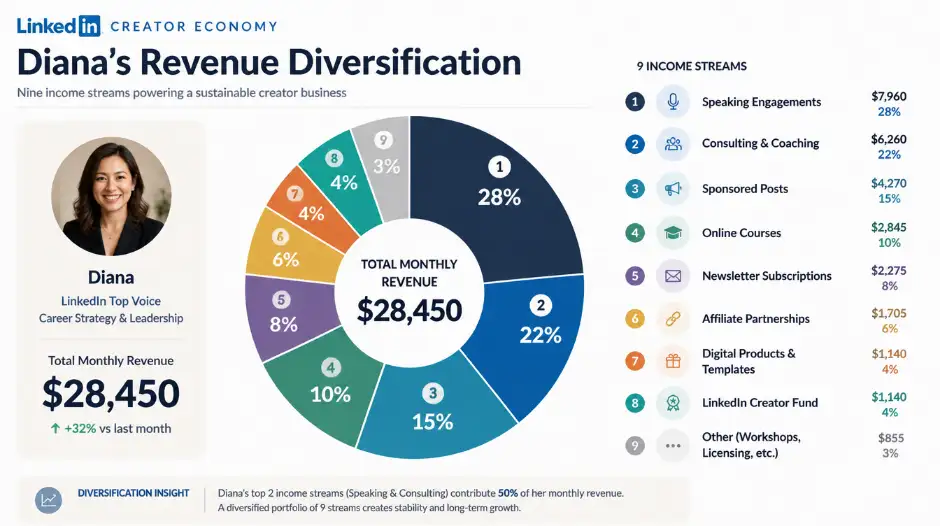Click legend number badge 8
This screenshot has height=526, width=940.
click(635, 403)
